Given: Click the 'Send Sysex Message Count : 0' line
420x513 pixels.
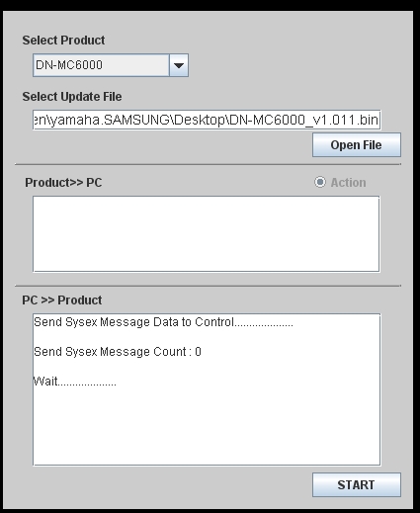Looking at the screenshot, I should coord(118,352).
